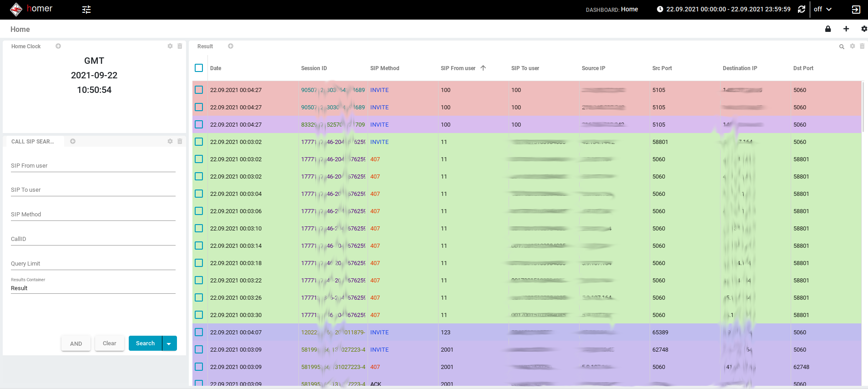Open the Results Container selector

pyautogui.click(x=93, y=288)
